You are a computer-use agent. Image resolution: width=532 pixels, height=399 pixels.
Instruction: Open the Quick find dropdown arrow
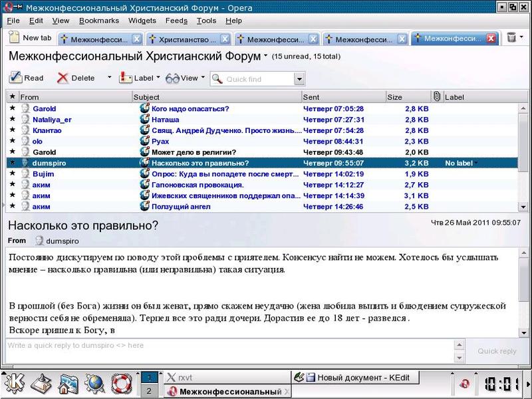point(299,79)
